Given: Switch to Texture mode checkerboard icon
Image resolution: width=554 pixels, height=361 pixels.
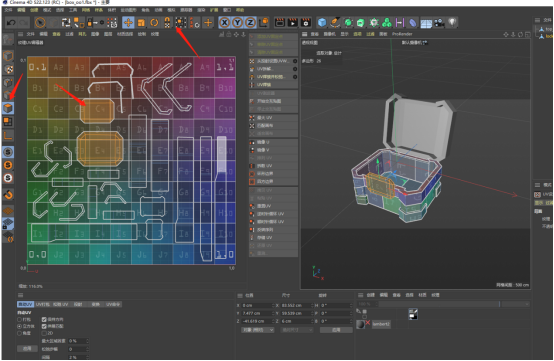Looking at the screenshot, I should pos(8,69).
